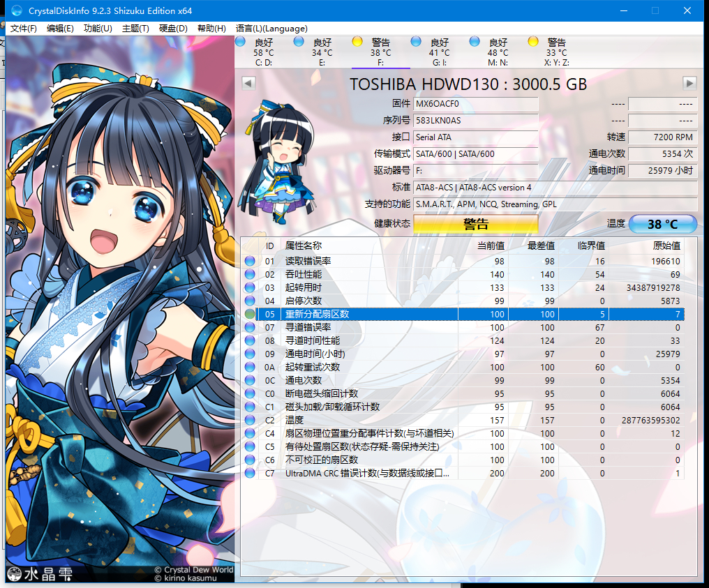Screen dimensions: 709x588
Task: Click the status orb of attribute C2 温度
Action: point(250,420)
